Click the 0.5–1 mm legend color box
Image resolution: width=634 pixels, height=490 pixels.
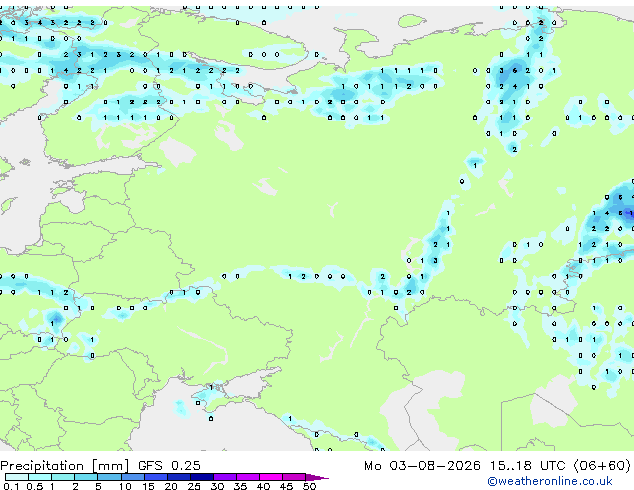(40, 477)
